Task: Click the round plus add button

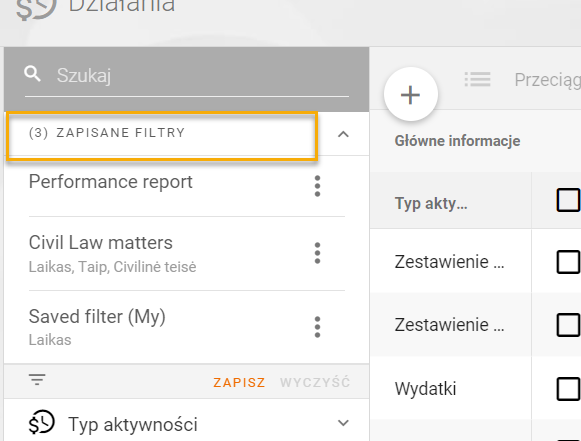Action: (x=411, y=94)
